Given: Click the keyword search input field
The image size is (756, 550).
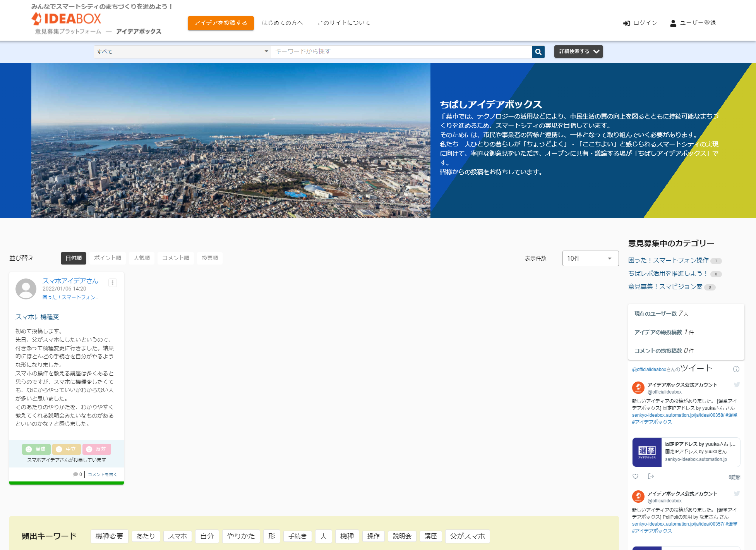Looking at the screenshot, I should click(x=401, y=52).
